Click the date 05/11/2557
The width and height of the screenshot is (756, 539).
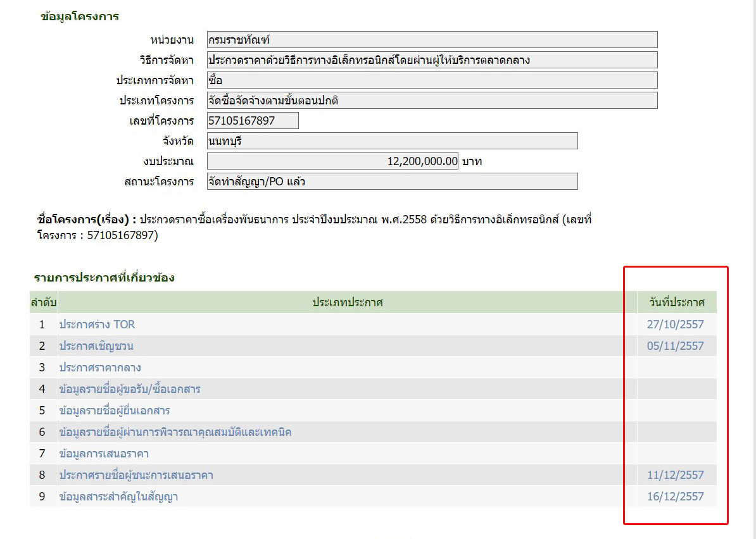click(675, 346)
